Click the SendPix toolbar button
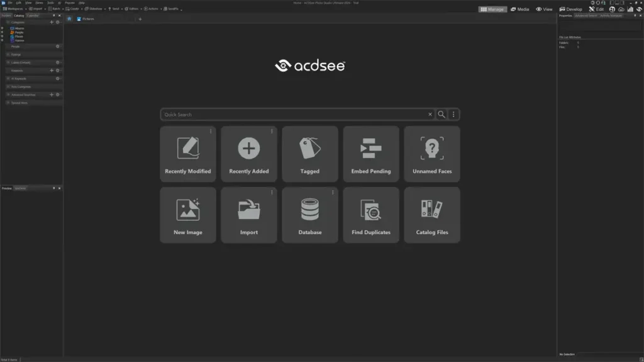This screenshot has height=362, width=644. click(172, 9)
